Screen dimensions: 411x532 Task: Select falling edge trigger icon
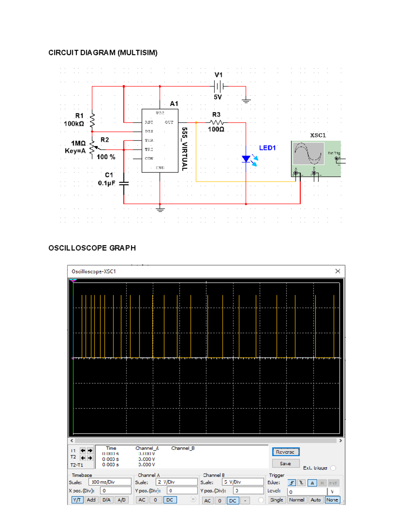[301, 483]
